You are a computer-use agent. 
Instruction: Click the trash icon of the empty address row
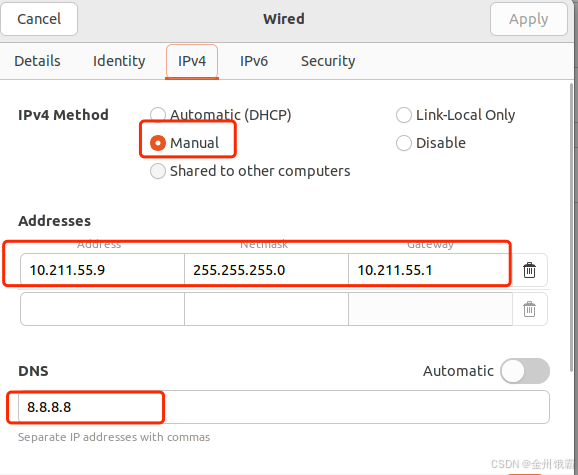[x=529, y=309]
